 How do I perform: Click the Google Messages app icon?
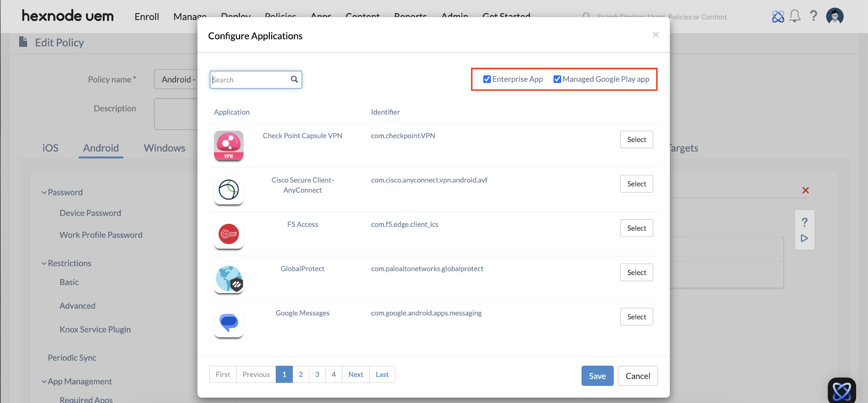coord(229,323)
